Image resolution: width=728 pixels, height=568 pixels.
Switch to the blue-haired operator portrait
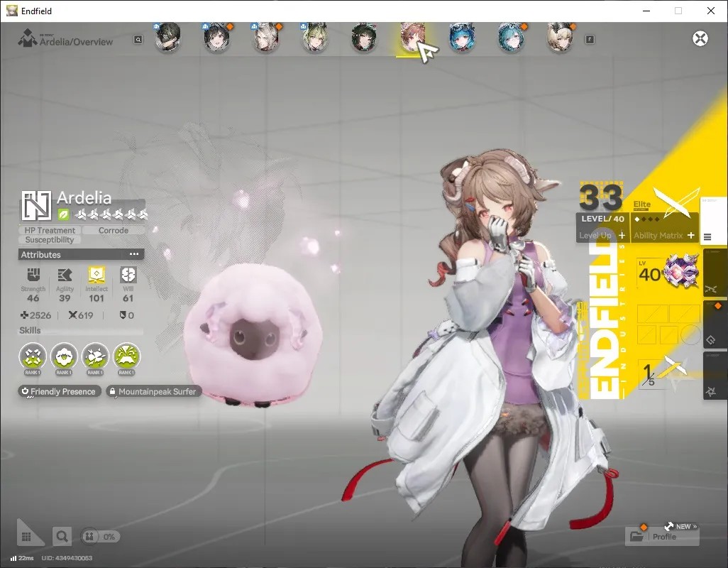pos(461,37)
